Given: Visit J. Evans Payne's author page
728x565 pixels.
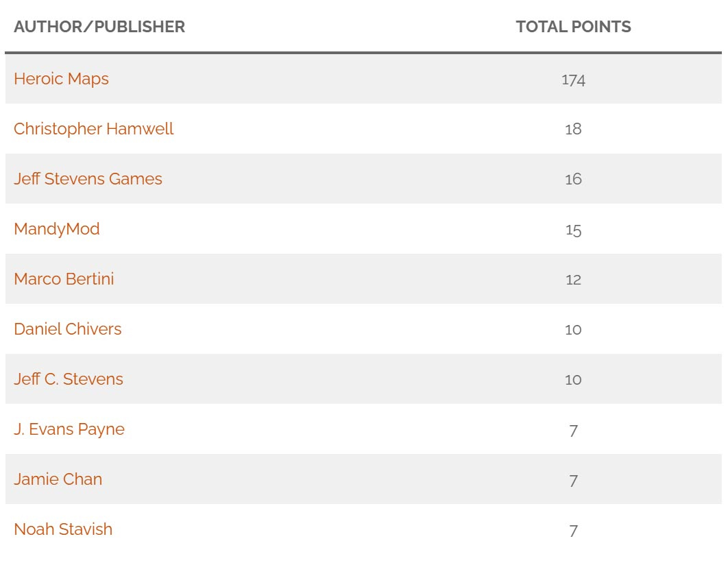Looking at the screenshot, I should [x=69, y=429].
